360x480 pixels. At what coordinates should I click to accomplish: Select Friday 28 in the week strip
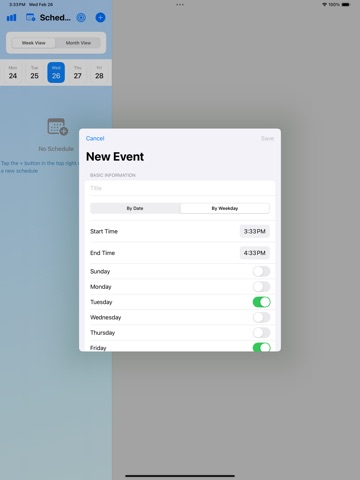point(99,72)
